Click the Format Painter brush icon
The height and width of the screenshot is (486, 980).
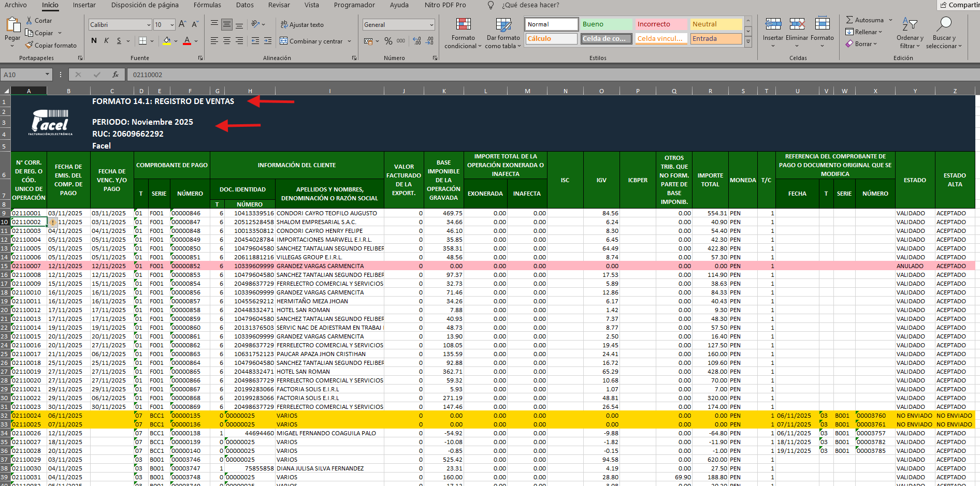click(30, 46)
